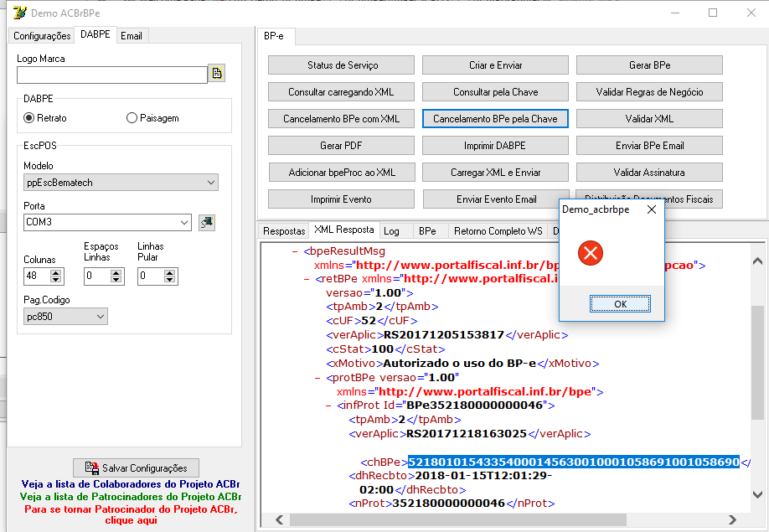Decrease Espaços Linhas value
The height and width of the screenshot is (532, 769).
pos(116,280)
